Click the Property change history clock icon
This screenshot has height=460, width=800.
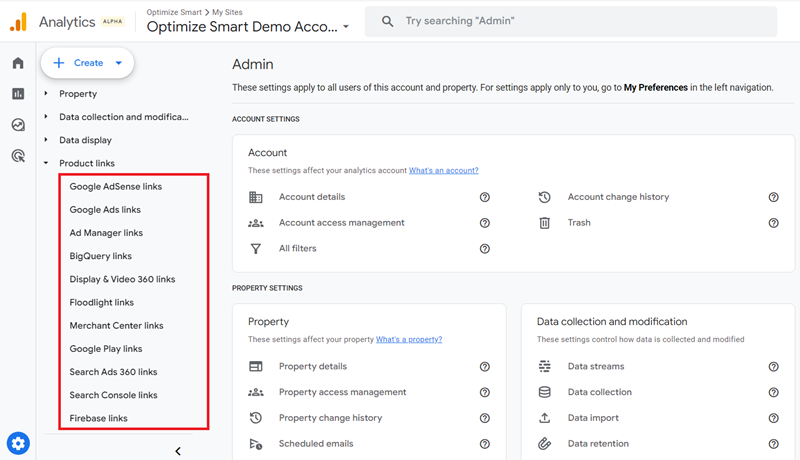(x=256, y=418)
